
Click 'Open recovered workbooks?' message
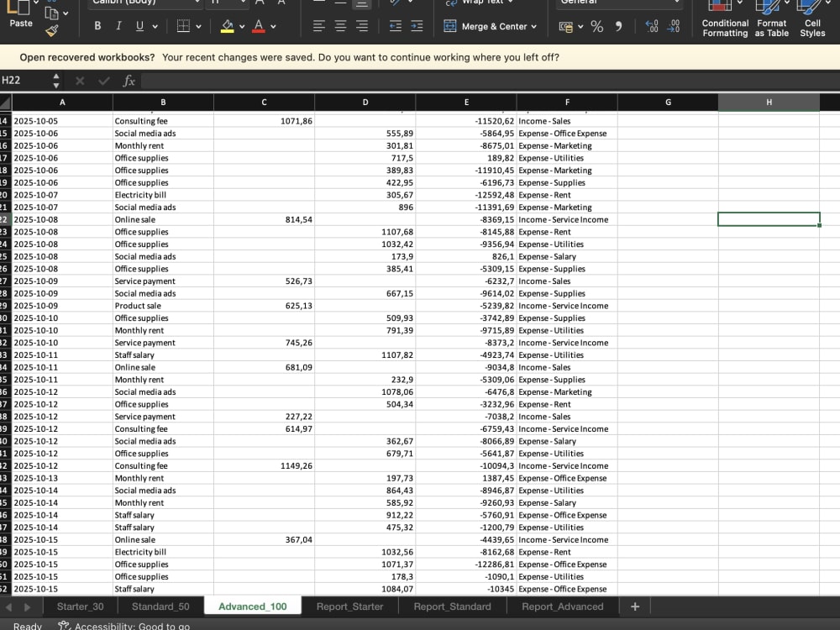(87, 57)
